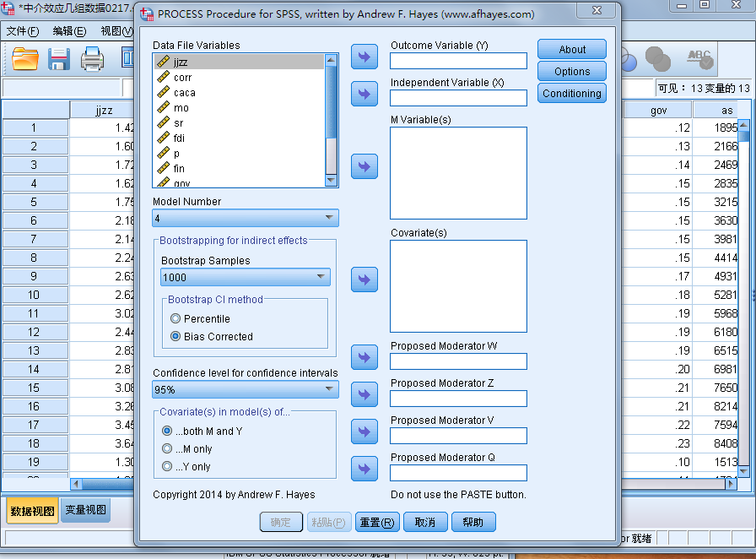Viewport: 756px width, 559px height.
Task: Click Proposed Moderator Z field
Action: (x=458, y=399)
